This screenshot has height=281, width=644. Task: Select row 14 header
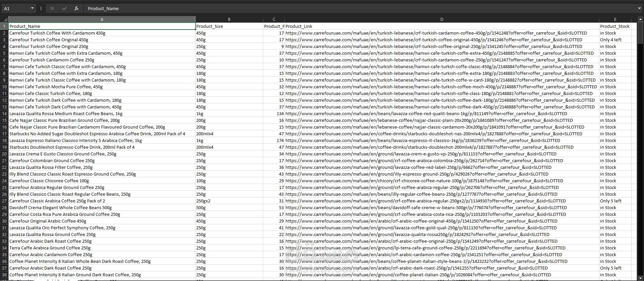click(4, 113)
